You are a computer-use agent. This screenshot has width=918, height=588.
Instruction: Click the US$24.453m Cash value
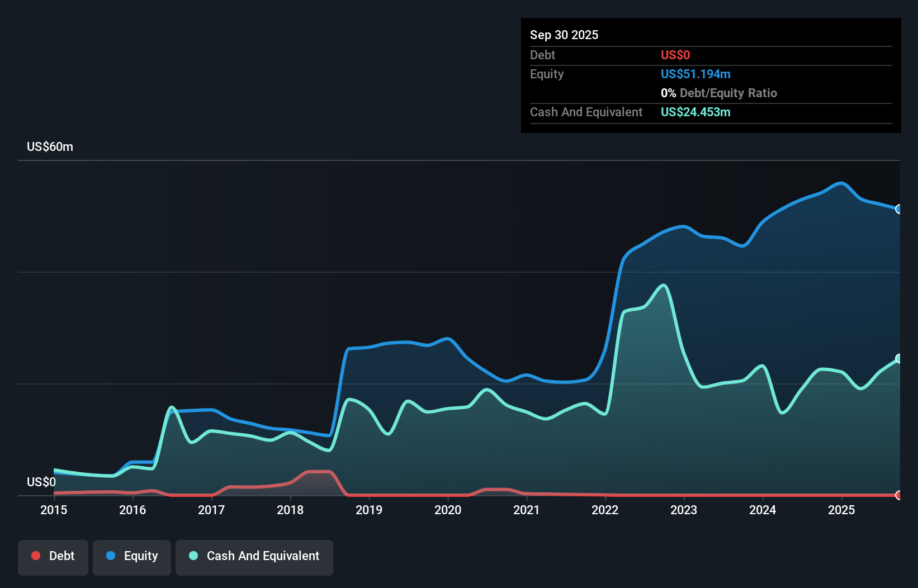point(695,112)
